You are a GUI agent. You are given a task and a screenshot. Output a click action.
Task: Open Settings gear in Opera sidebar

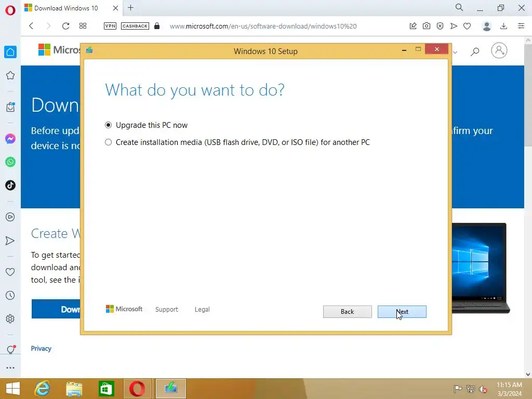click(x=10, y=318)
